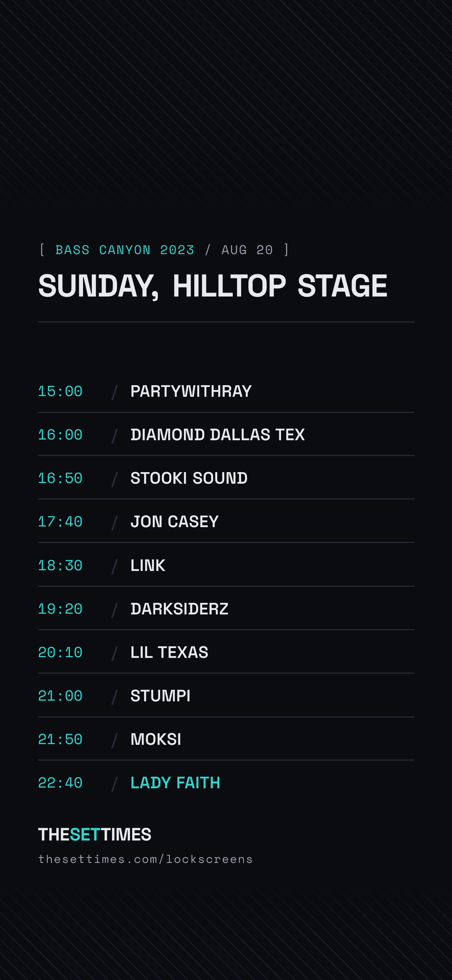
Task: Select the STOOKI SOUND set entry
Action: 226,478
